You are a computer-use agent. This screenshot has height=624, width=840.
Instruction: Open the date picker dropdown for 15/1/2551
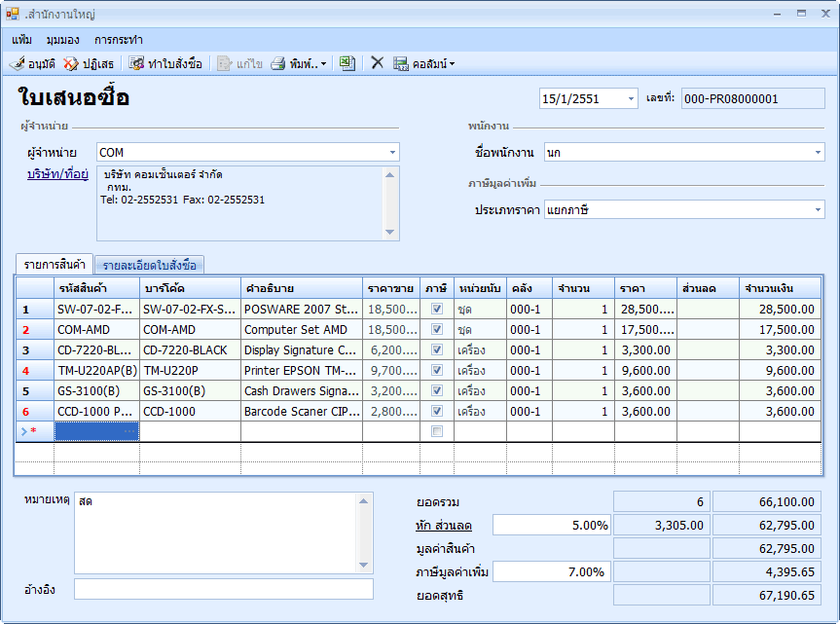click(631, 98)
